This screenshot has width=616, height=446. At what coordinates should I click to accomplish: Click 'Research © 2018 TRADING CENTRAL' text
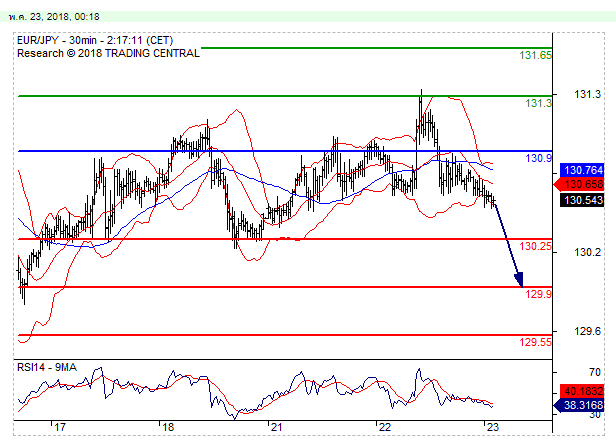coord(108,53)
